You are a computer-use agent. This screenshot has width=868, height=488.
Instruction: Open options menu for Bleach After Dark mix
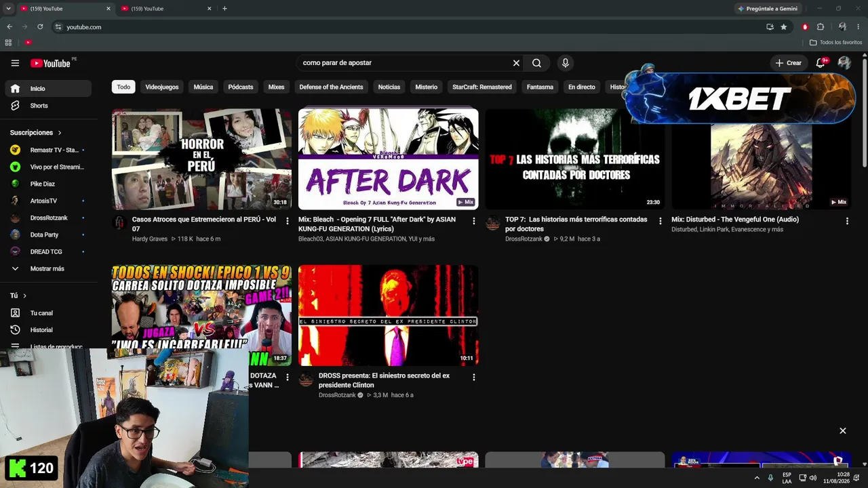[x=473, y=221]
